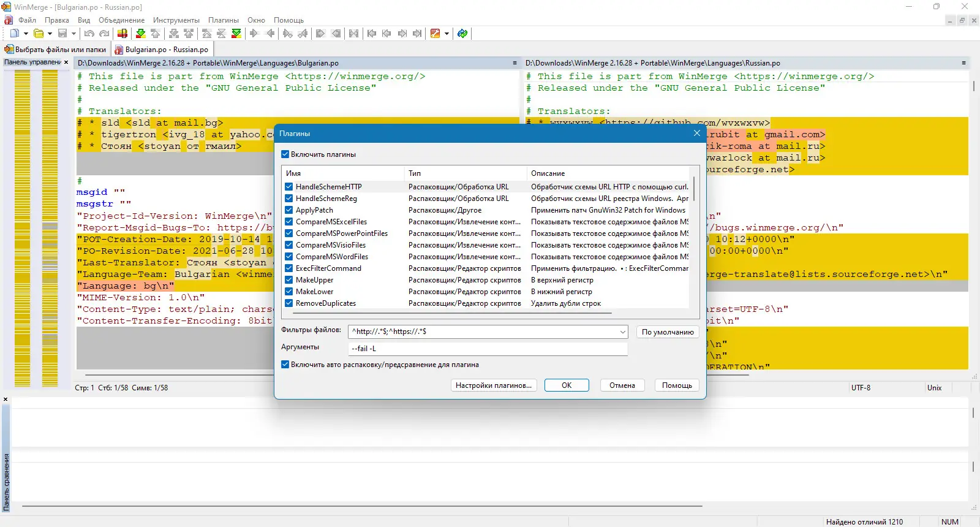Open the Options wrench icon
The width and height of the screenshot is (980, 527).
pyautogui.click(x=435, y=34)
